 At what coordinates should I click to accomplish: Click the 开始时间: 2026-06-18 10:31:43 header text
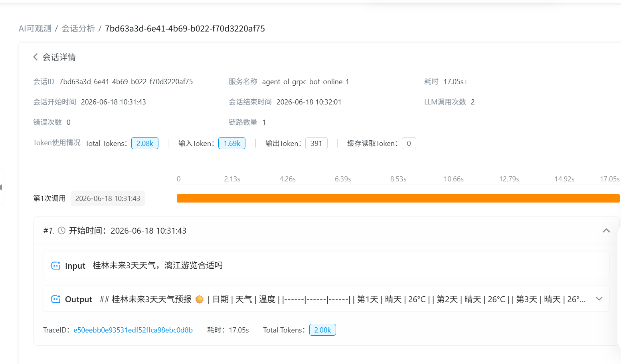point(128,230)
